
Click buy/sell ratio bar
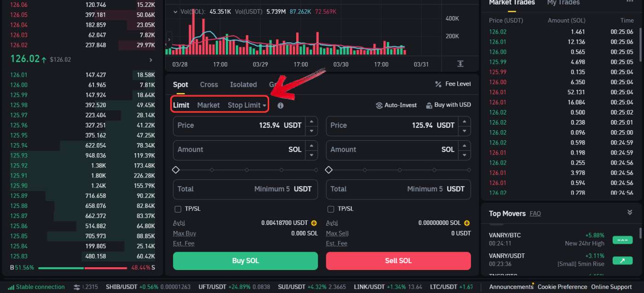tap(83, 268)
